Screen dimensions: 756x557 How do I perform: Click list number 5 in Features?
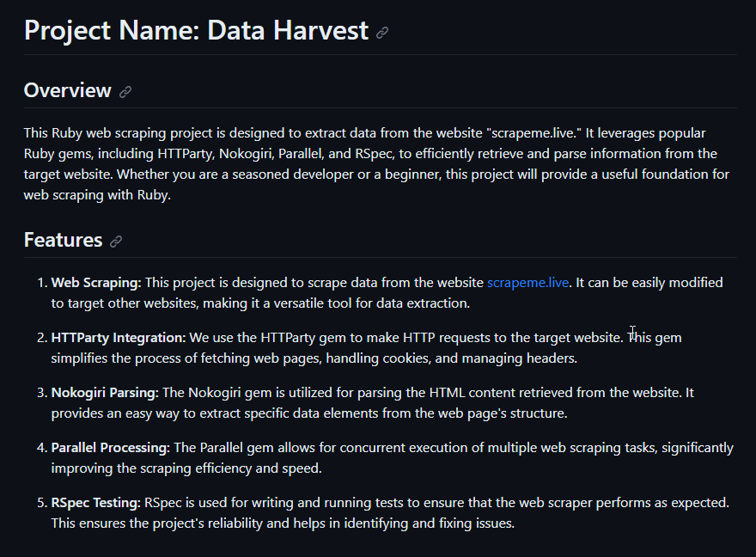tap(42, 503)
